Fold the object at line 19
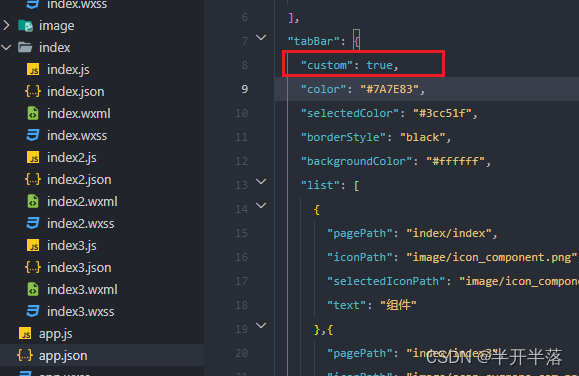 [x=261, y=325]
